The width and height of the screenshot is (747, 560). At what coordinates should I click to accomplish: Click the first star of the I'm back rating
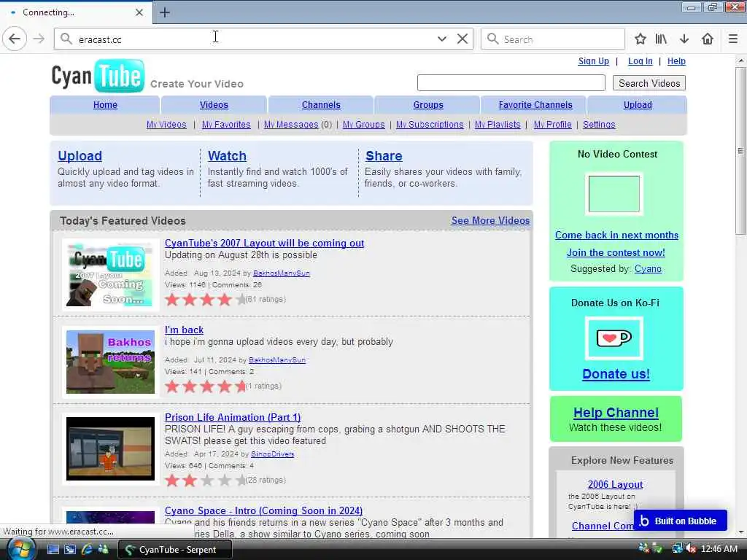(172, 386)
